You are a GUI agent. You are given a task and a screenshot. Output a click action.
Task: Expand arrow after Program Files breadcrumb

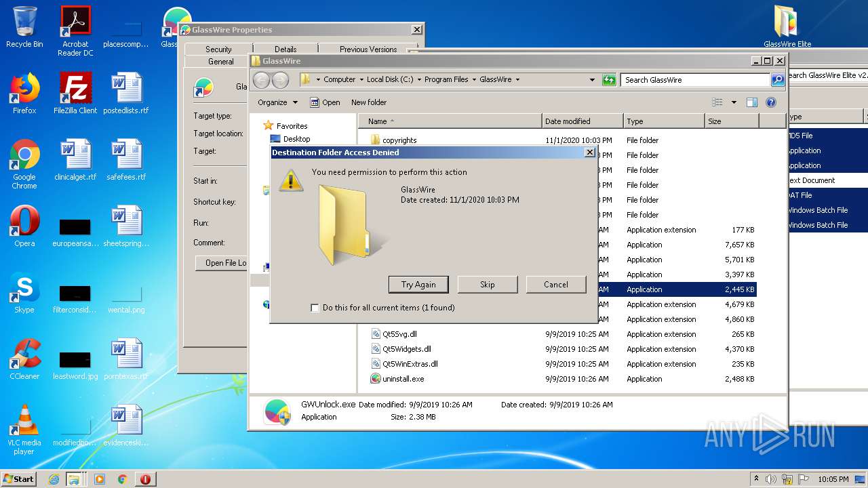point(474,80)
